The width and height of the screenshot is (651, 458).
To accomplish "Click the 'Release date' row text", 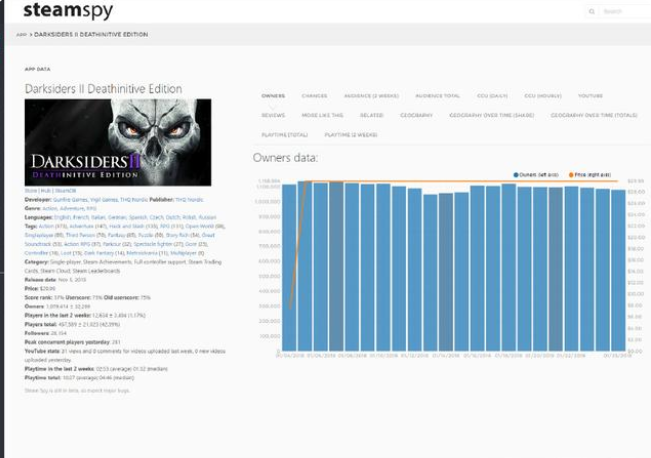I will 55,280.
